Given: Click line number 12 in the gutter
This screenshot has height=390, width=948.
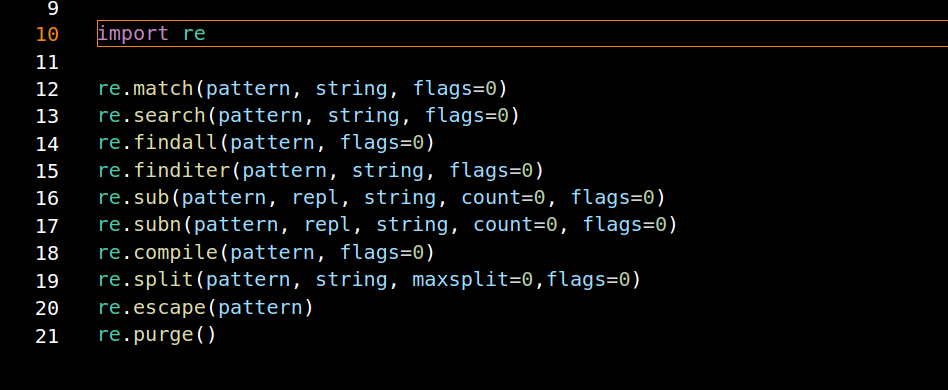Looking at the screenshot, I should [47, 89].
